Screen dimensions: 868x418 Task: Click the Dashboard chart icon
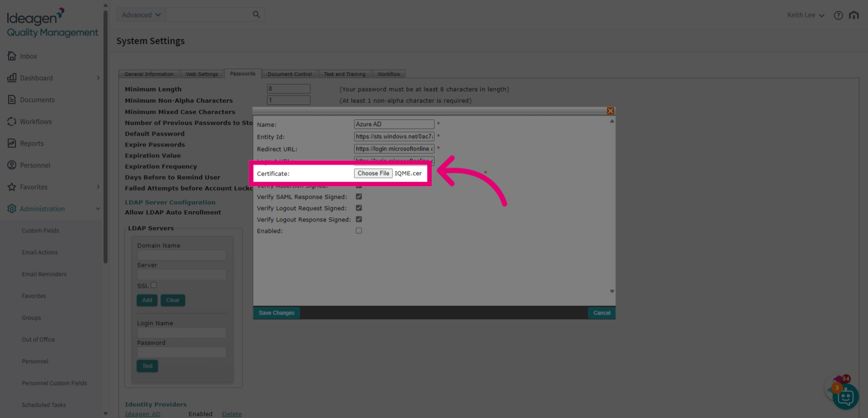[x=12, y=78]
